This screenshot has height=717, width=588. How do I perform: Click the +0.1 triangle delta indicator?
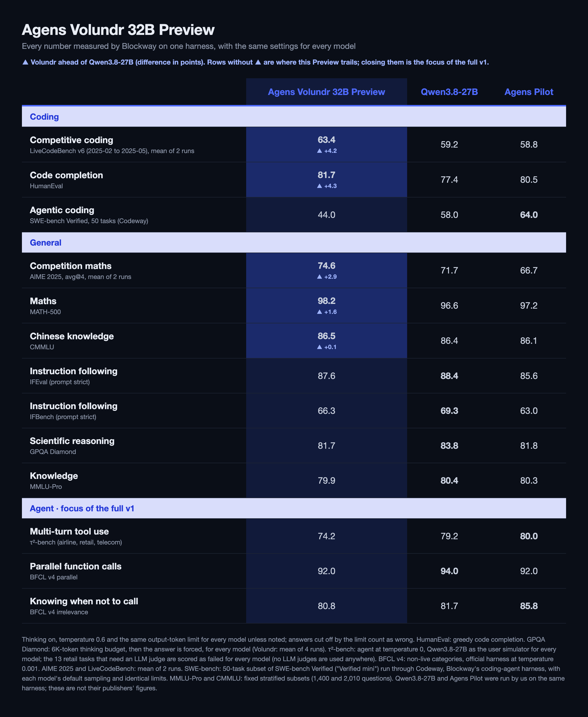pos(327,347)
